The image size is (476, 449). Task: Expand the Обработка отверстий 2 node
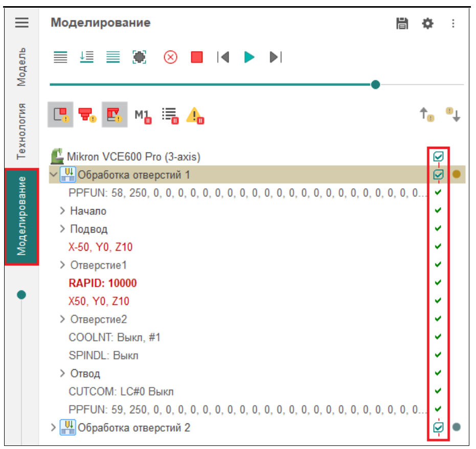54,428
